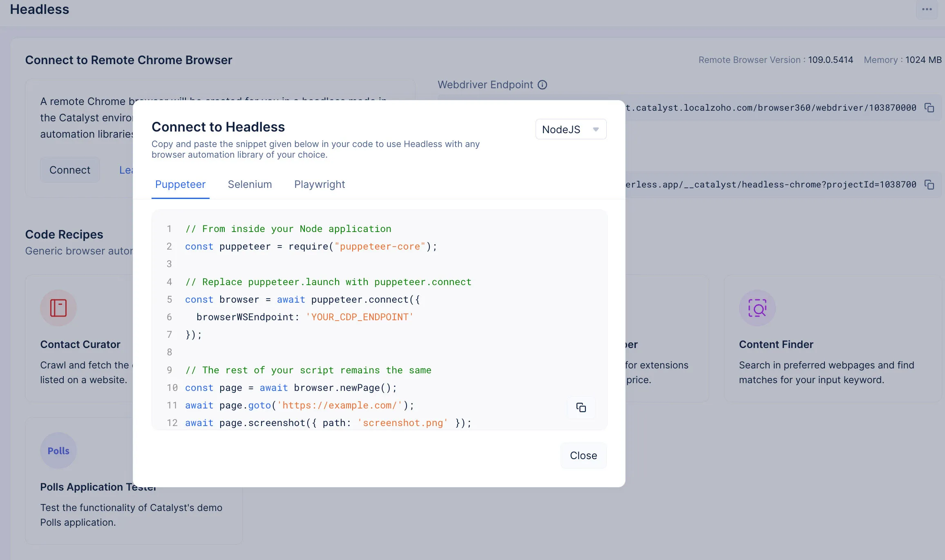Click the Code Recipes heading
Image resolution: width=945 pixels, height=560 pixels.
point(64,234)
